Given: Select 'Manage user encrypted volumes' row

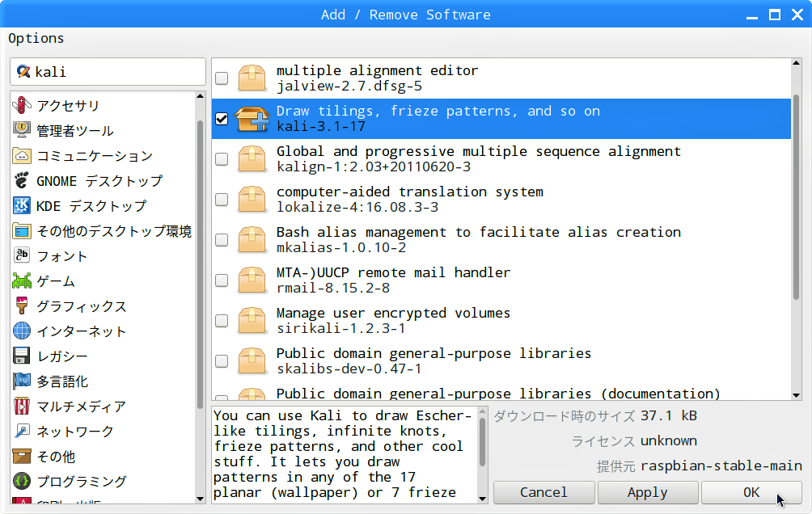Looking at the screenshot, I should (501, 320).
